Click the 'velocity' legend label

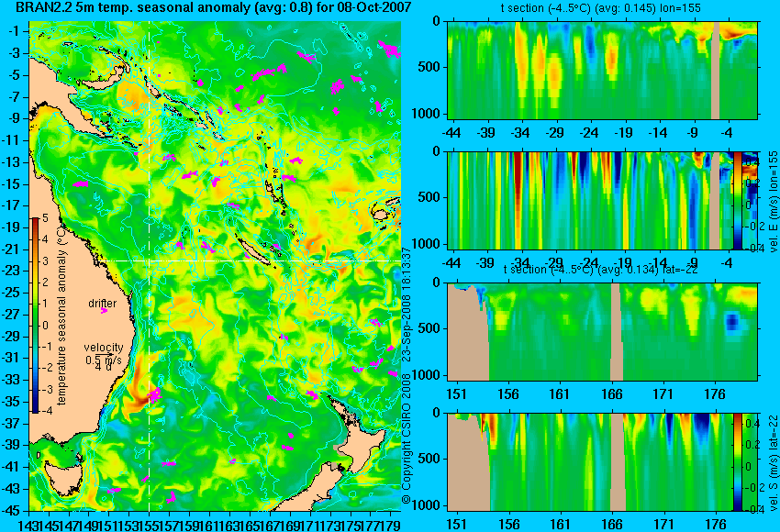click(x=104, y=348)
